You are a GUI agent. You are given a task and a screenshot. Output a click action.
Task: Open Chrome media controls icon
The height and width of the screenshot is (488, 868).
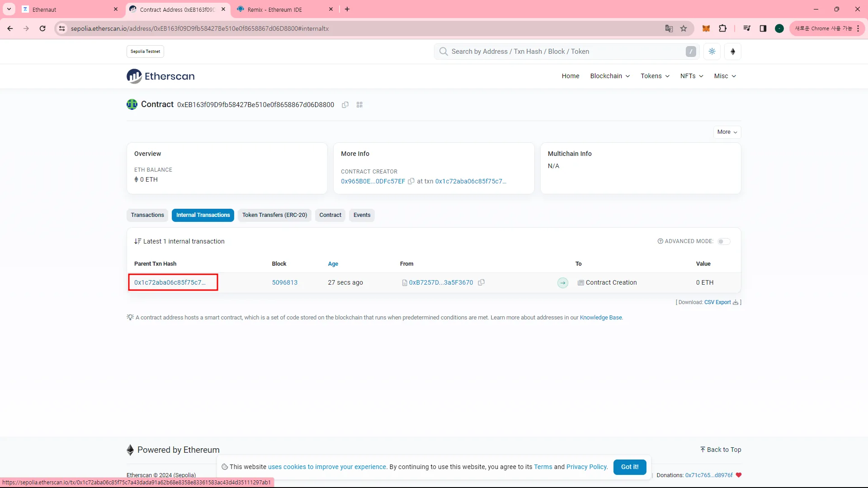pos(747,28)
